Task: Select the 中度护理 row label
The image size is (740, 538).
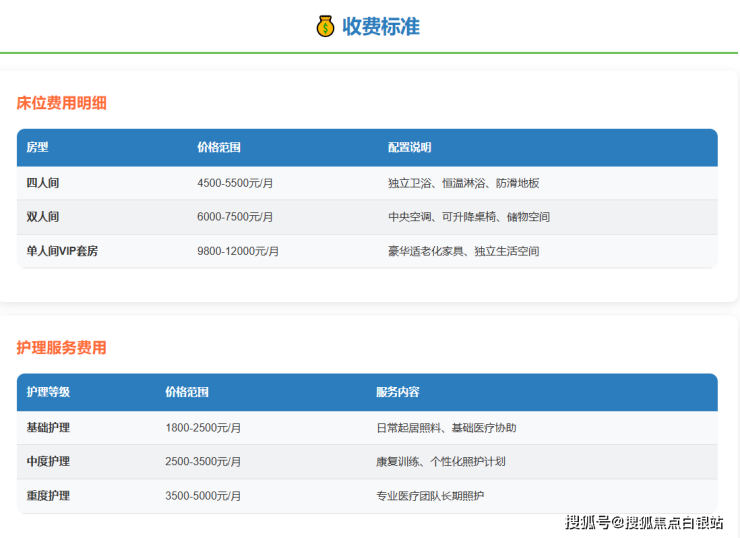Action: pyautogui.click(x=48, y=462)
